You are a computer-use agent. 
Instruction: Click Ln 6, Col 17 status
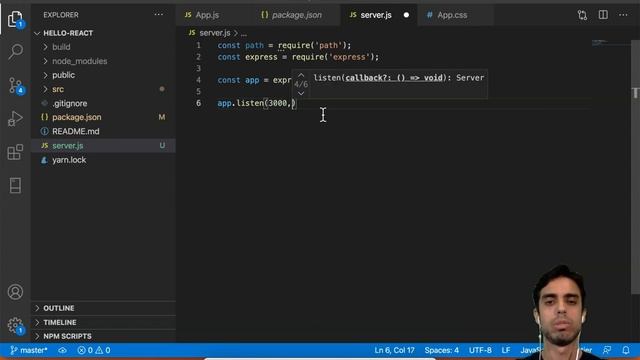tap(394, 350)
